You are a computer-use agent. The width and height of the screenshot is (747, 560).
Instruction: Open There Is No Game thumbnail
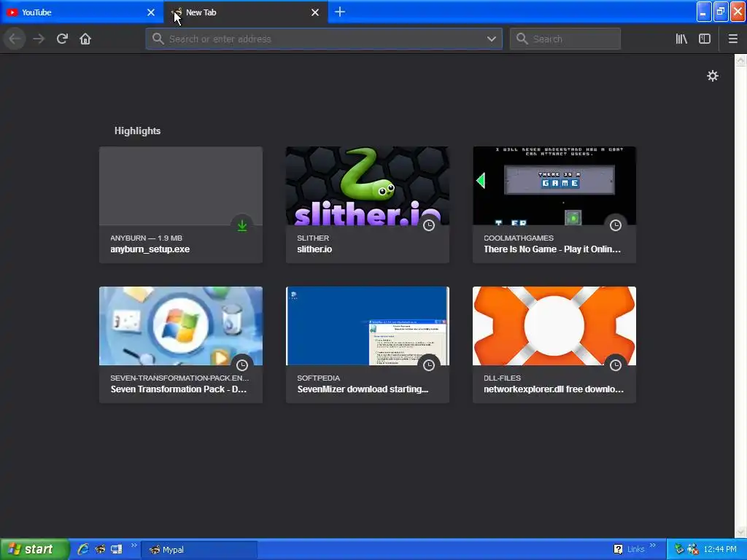pyautogui.click(x=554, y=186)
